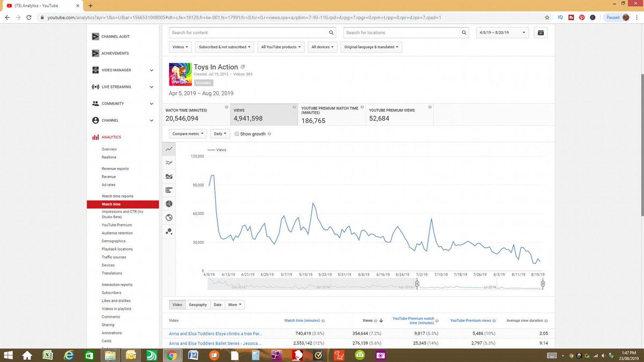This screenshot has height=362, width=644.
Task: Open Achievements in sidebar
Action: coord(115,54)
